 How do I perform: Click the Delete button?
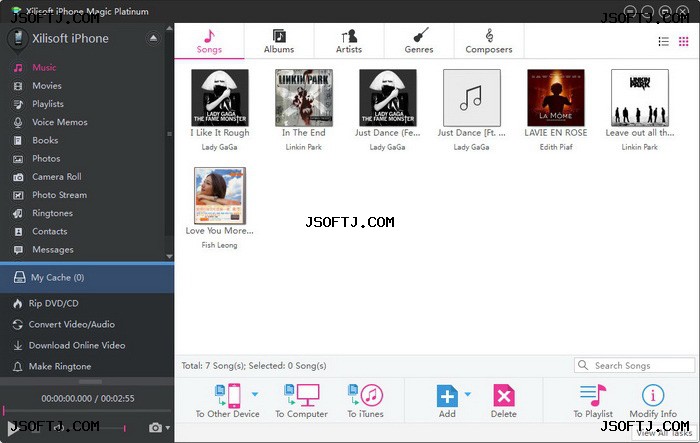pos(504,401)
